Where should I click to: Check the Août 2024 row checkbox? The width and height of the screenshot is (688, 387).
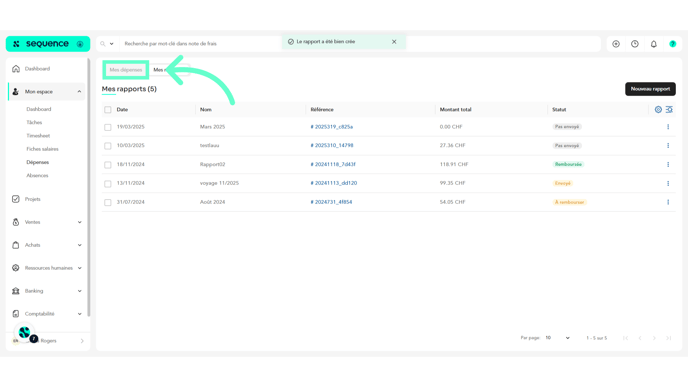[x=108, y=203]
